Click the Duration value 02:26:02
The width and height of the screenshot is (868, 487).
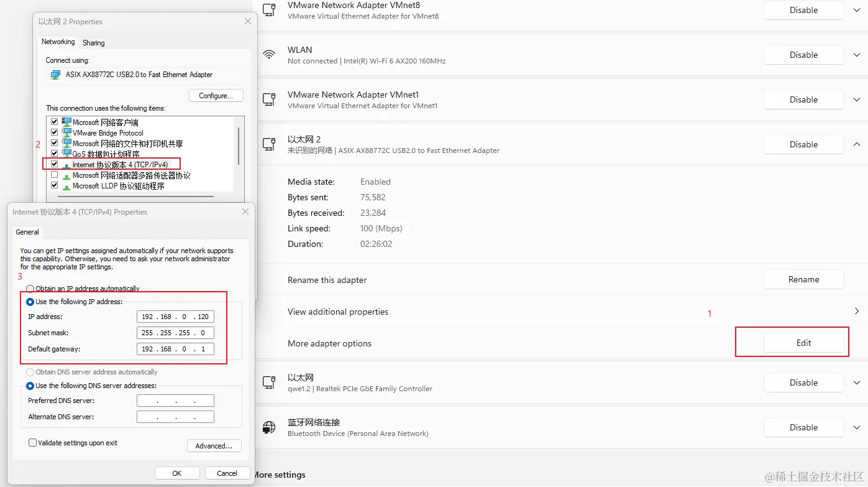376,244
